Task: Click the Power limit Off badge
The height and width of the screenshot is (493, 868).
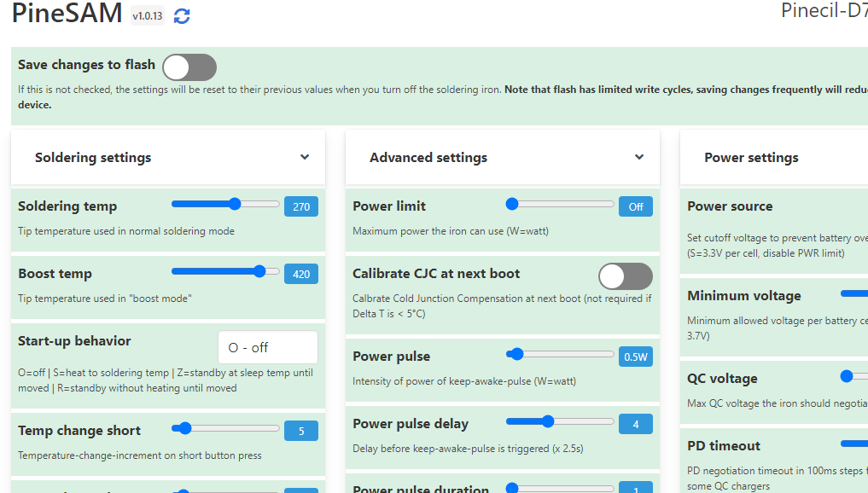Action: [635, 206]
